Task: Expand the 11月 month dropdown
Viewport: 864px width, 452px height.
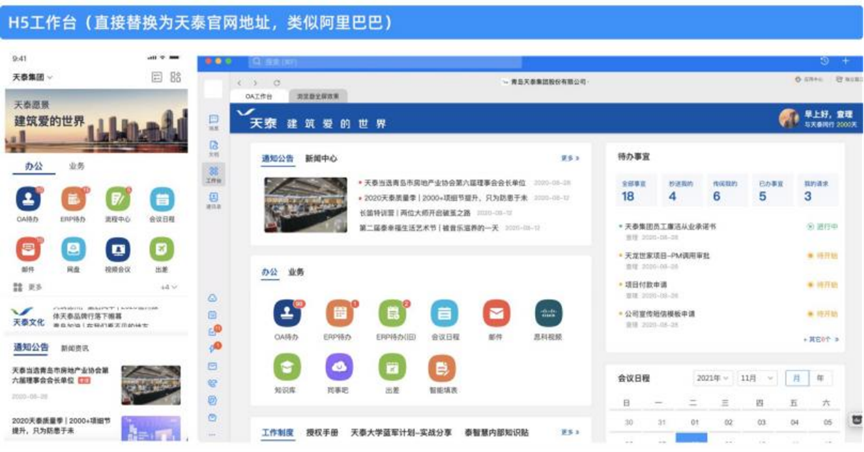Action: tap(757, 378)
